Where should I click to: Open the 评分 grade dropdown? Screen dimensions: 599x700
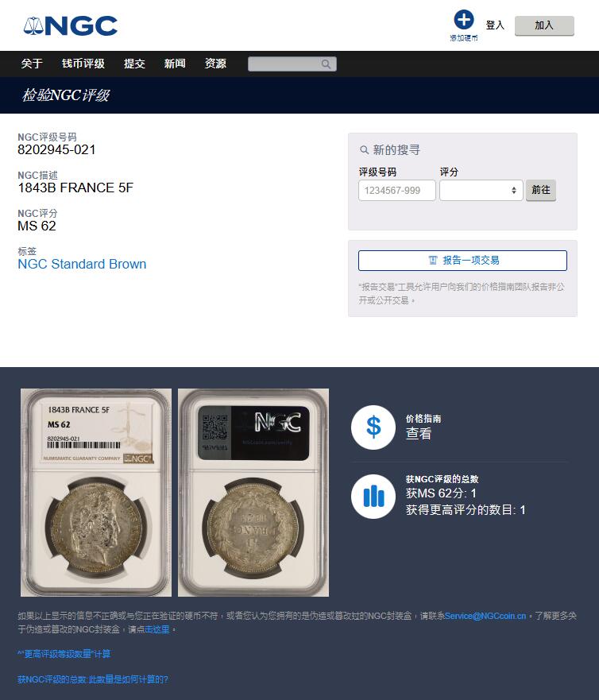[481, 191]
